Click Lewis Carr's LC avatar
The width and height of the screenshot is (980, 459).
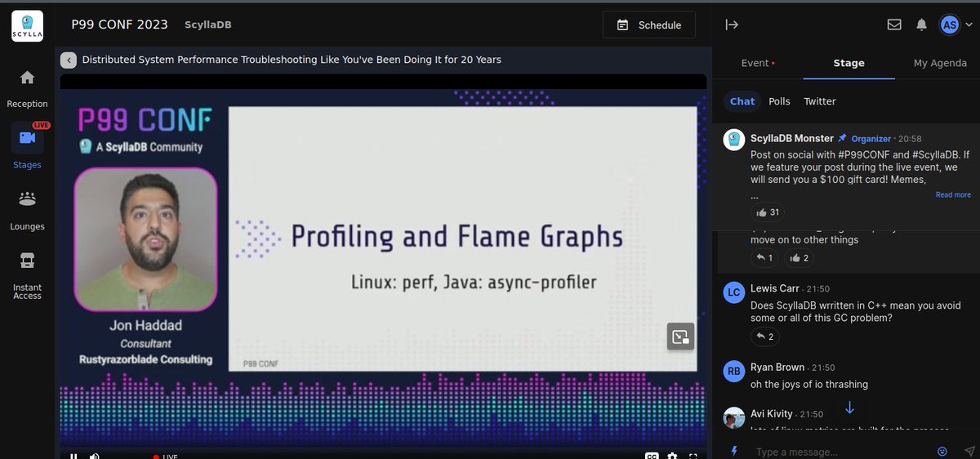click(734, 292)
